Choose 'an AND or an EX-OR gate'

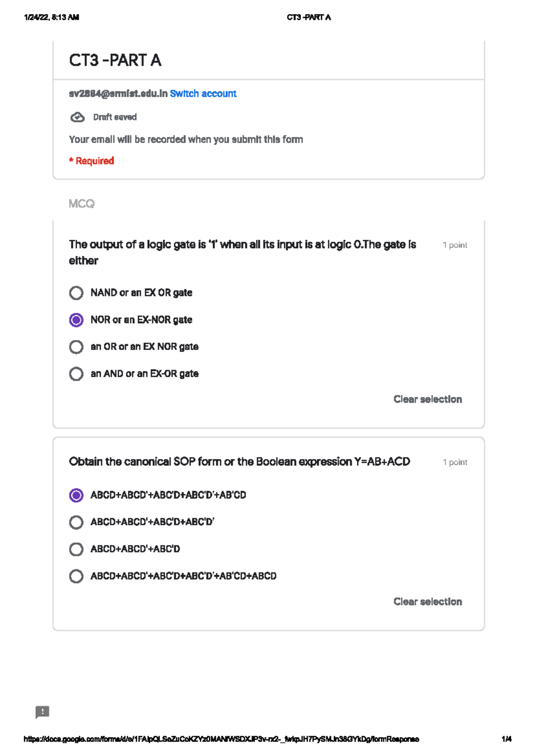pos(76,374)
